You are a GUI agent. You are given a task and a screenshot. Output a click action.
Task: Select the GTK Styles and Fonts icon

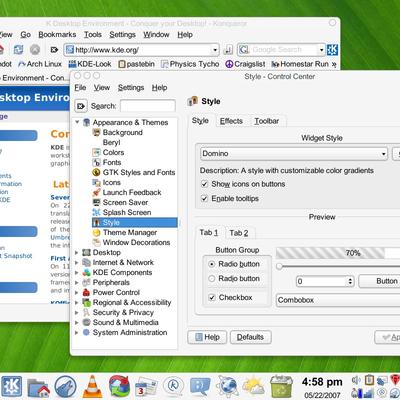96,172
